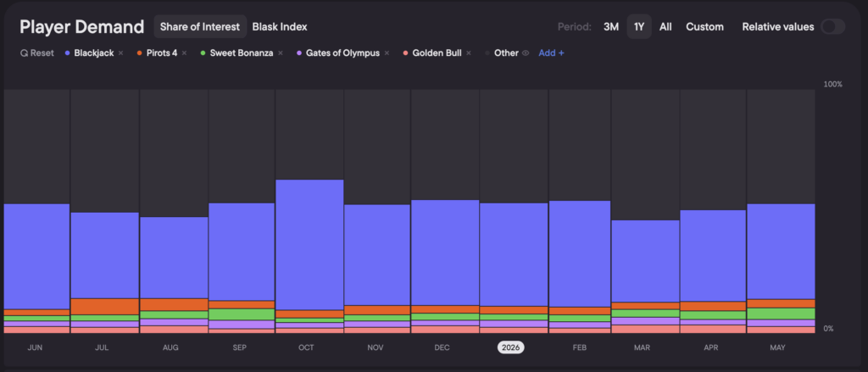Viewport: 868px width, 372px height.
Task: Enable the Relative values switch
Action: click(832, 26)
